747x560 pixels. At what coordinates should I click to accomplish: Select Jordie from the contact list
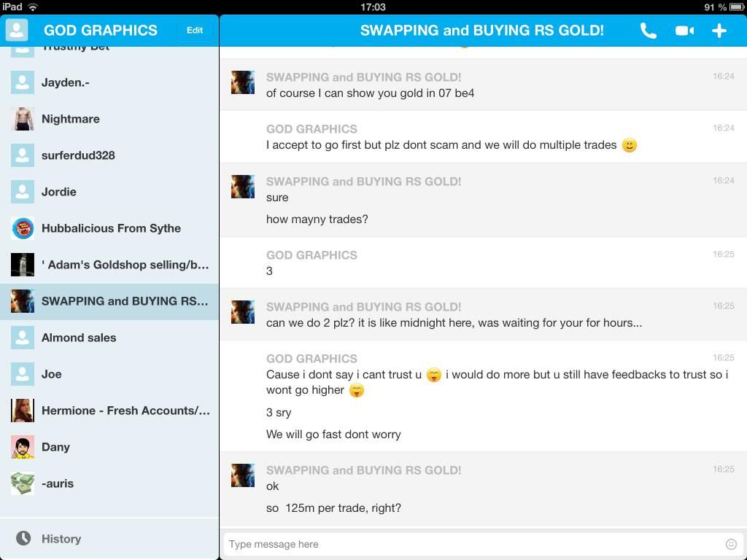click(59, 192)
